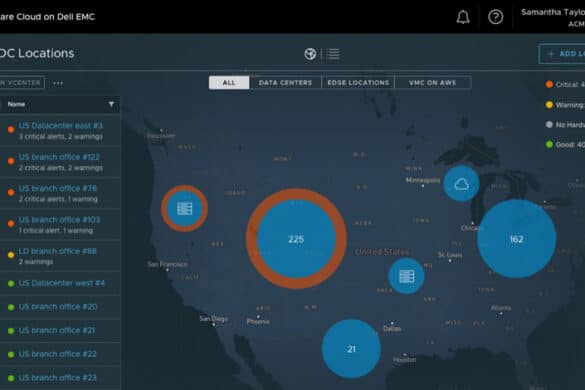This screenshot has height=390, width=585.
Task: Click the ADD LOCATION button
Action: pos(562,54)
